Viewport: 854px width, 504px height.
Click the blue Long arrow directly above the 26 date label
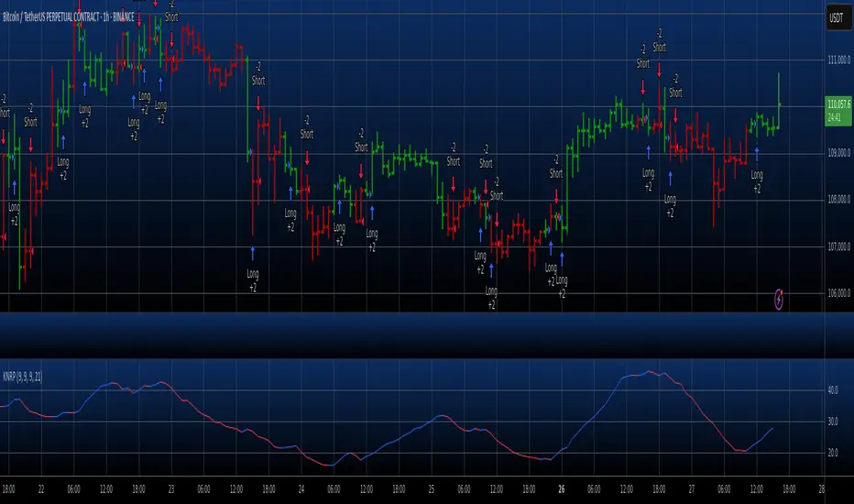[x=562, y=259]
